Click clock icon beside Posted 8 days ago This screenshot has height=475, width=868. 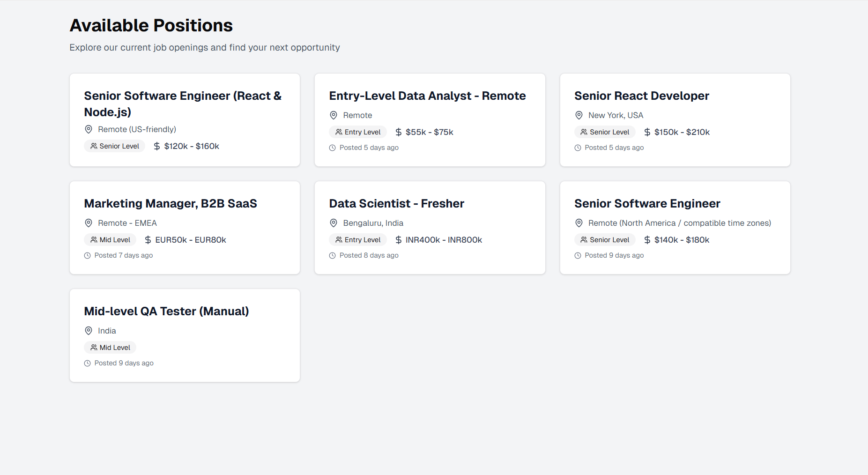[x=333, y=255]
